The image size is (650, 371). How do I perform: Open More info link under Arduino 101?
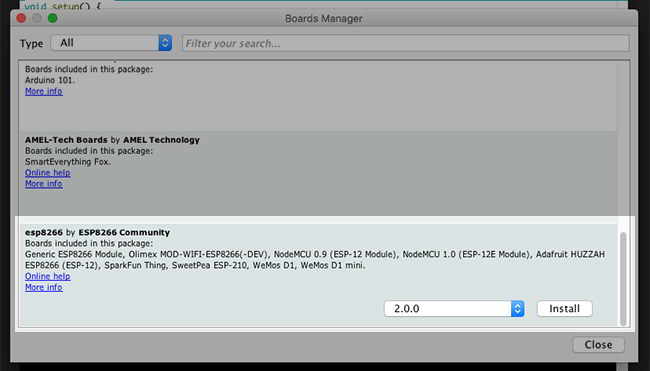coord(44,91)
